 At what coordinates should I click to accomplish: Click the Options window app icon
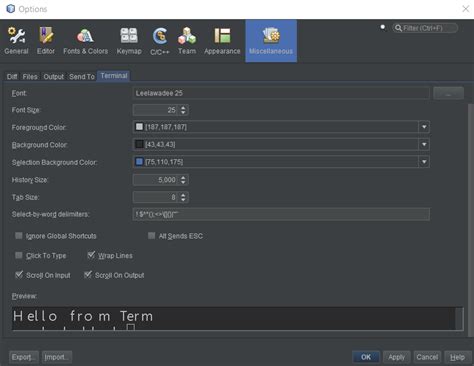tap(10, 9)
